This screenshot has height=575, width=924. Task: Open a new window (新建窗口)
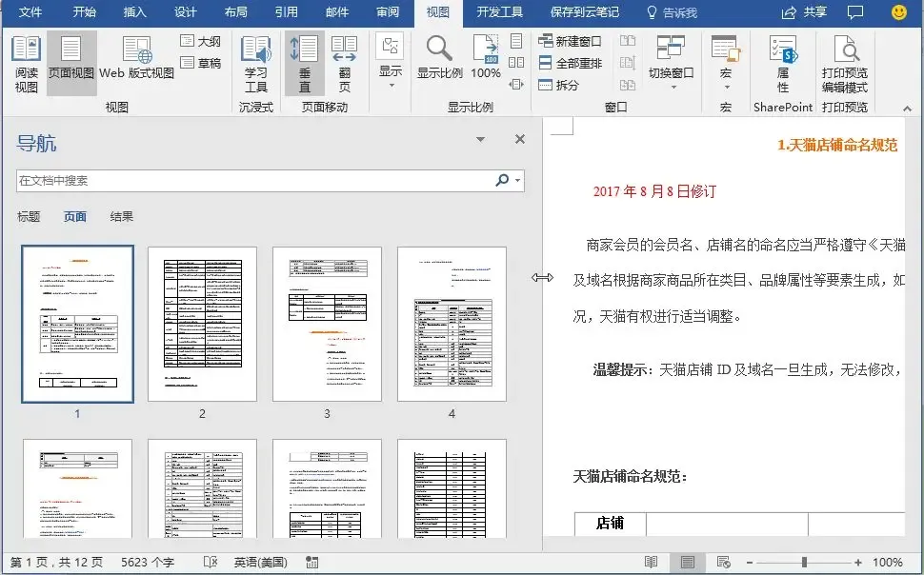coord(570,41)
